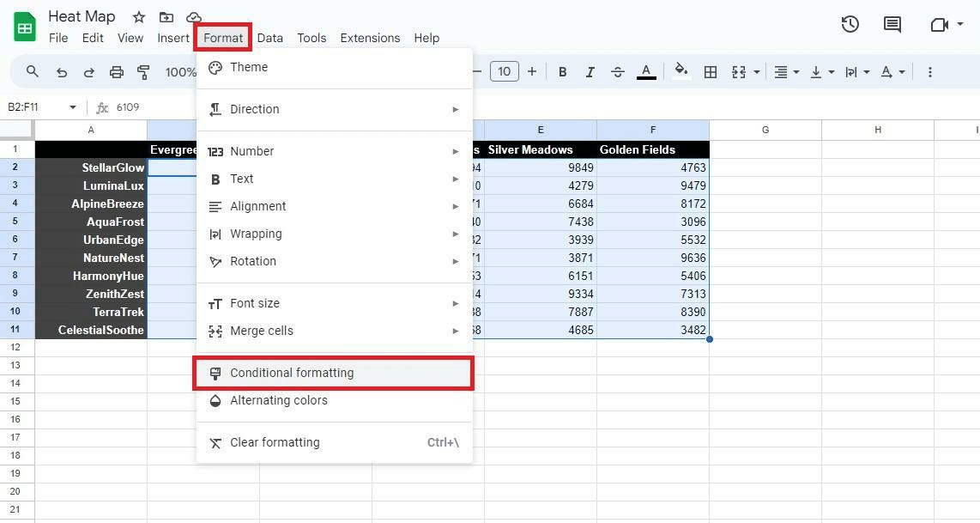Expand the Wrapping submenu
Image resolution: width=980 pixels, height=523 pixels.
(335, 234)
